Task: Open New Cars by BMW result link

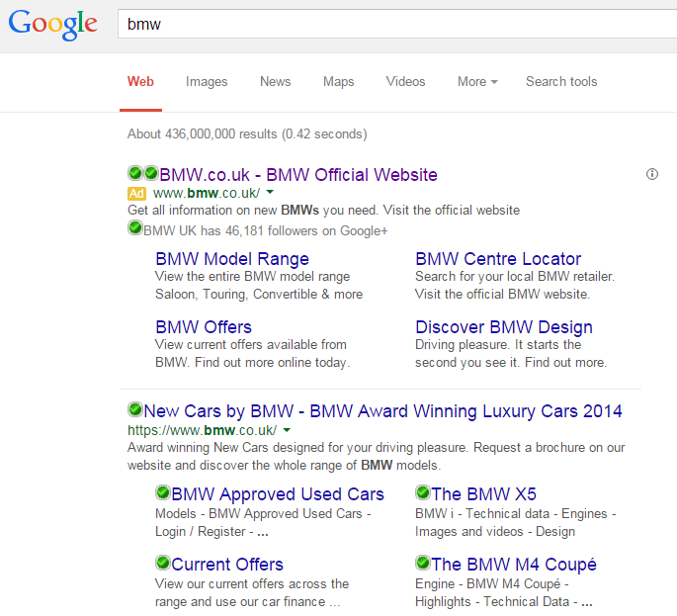Action: pyautogui.click(x=382, y=411)
